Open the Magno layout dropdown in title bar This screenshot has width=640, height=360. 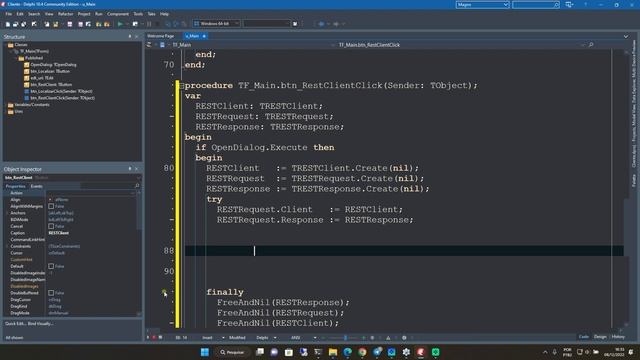pyautogui.click(x=506, y=4)
